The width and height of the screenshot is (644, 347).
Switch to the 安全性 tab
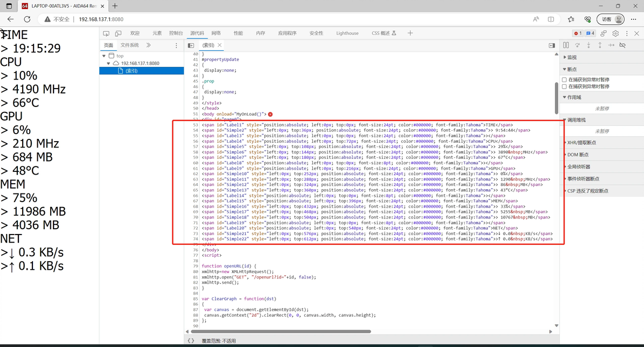(316, 34)
